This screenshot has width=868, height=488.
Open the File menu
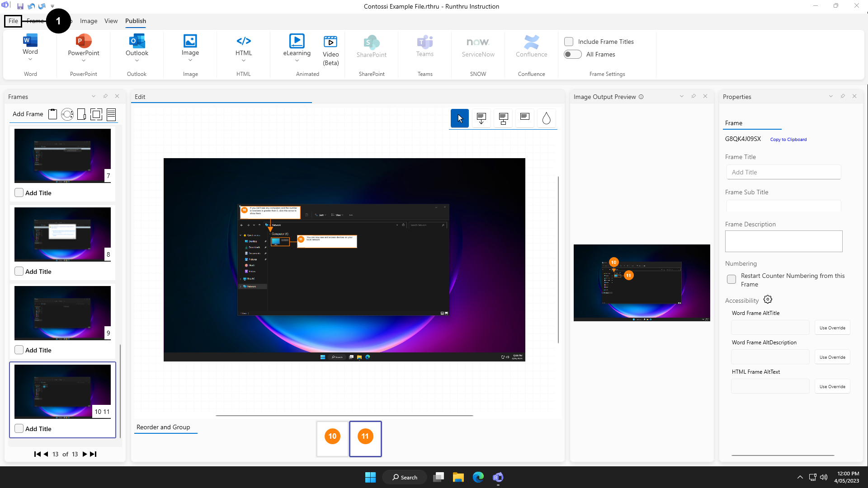(13, 21)
